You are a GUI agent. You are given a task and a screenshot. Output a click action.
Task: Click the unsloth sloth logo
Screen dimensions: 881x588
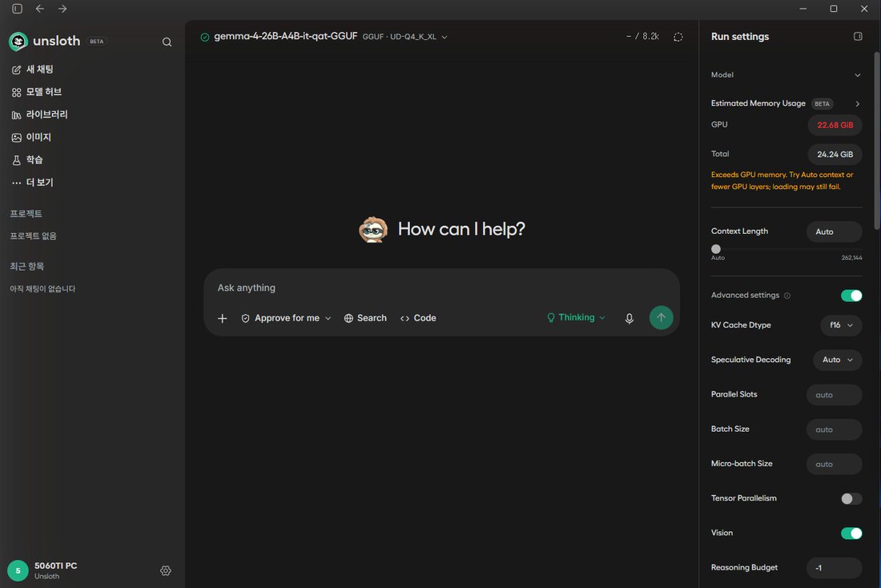tap(18, 41)
